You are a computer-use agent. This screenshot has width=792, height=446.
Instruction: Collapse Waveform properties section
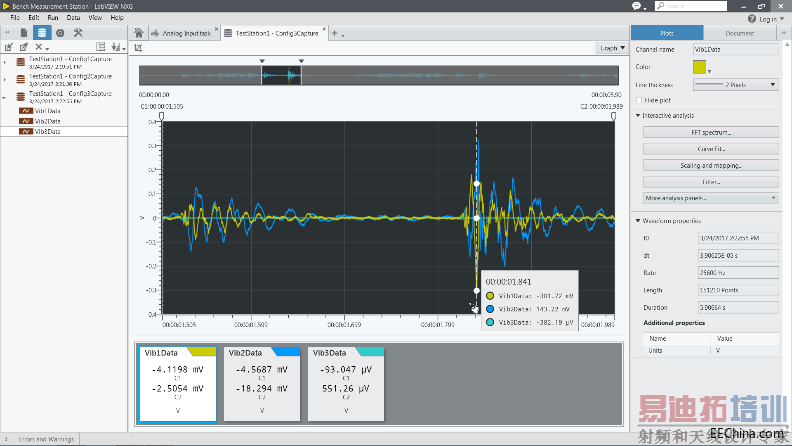pos(638,221)
